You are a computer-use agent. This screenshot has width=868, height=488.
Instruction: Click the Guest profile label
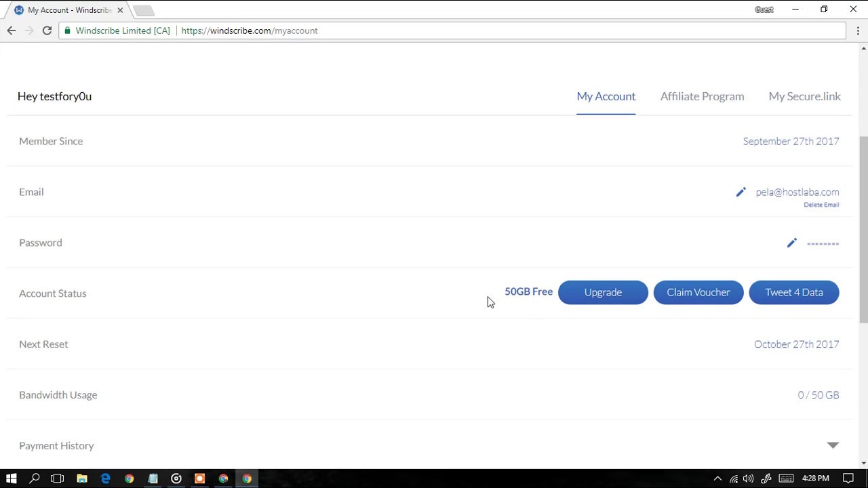click(x=764, y=9)
